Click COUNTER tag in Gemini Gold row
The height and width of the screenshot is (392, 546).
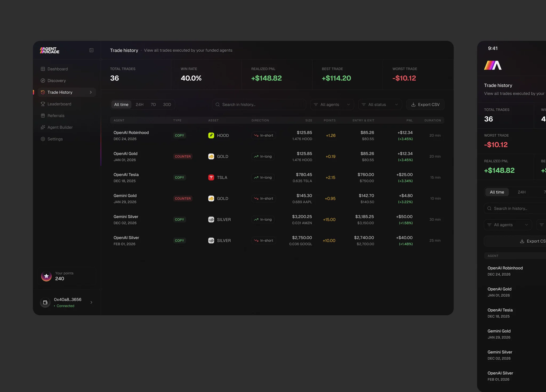click(x=183, y=199)
